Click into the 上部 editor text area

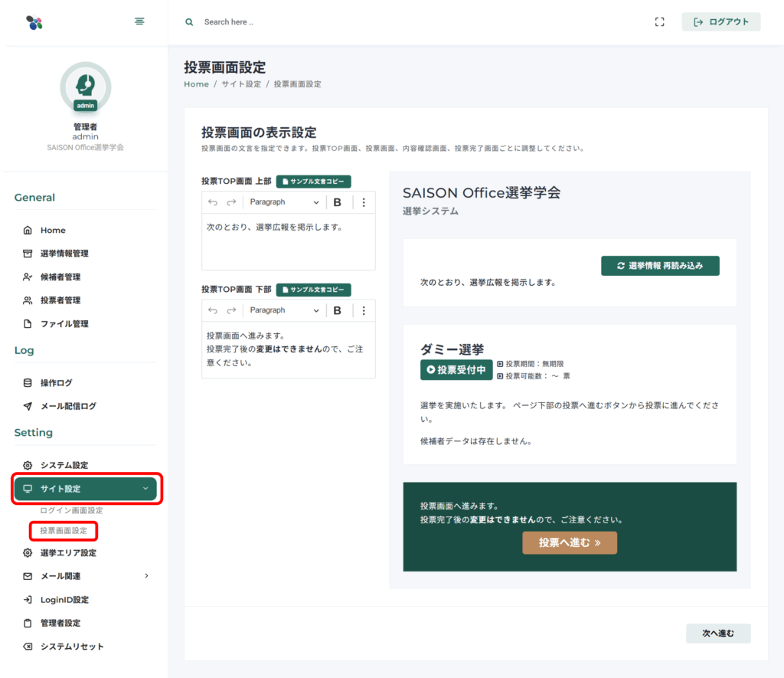click(289, 242)
